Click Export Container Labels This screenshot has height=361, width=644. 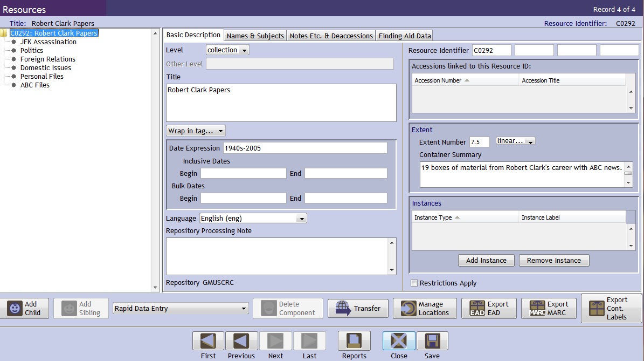[x=611, y=308]
